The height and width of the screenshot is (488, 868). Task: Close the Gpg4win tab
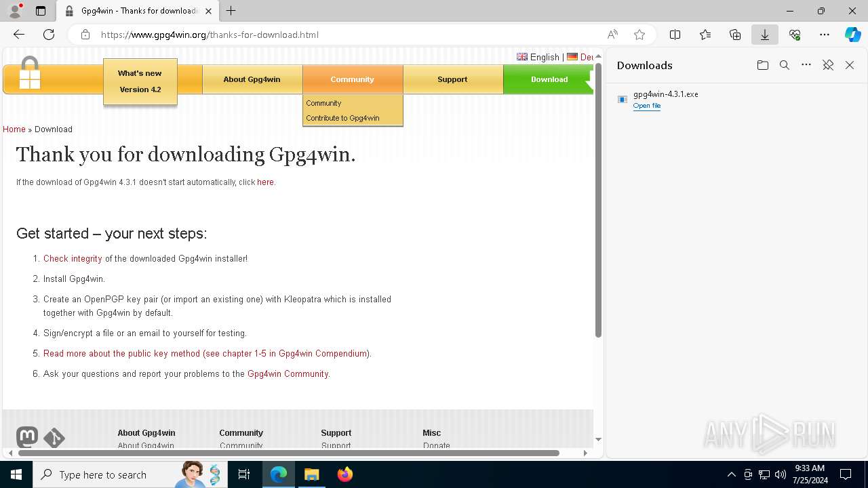[x=208, y=11]
